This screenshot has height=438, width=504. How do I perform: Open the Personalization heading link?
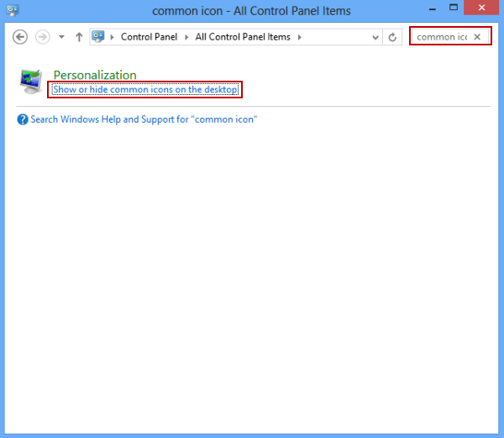point(95,75)
